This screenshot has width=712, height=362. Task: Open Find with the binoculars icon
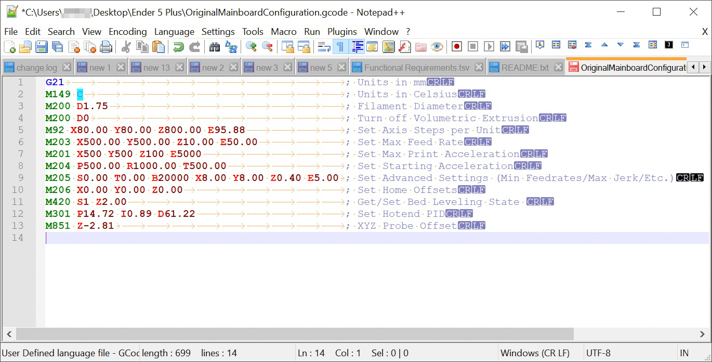215,46
